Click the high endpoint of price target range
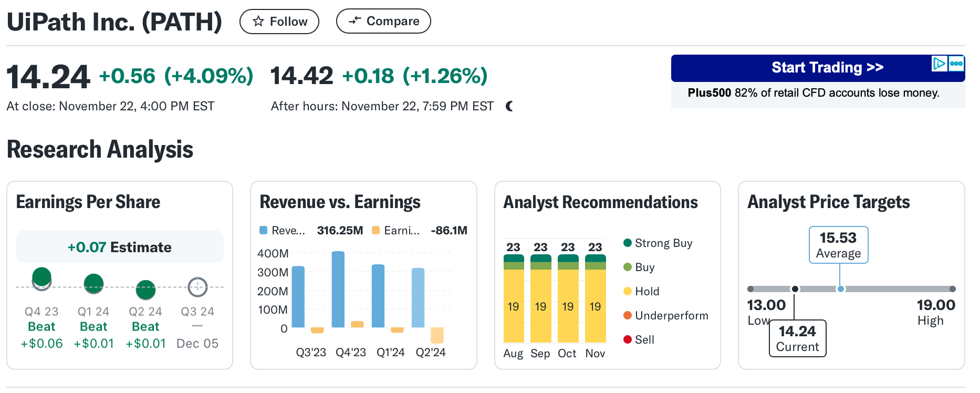980x393 pixels. [953, 289]
